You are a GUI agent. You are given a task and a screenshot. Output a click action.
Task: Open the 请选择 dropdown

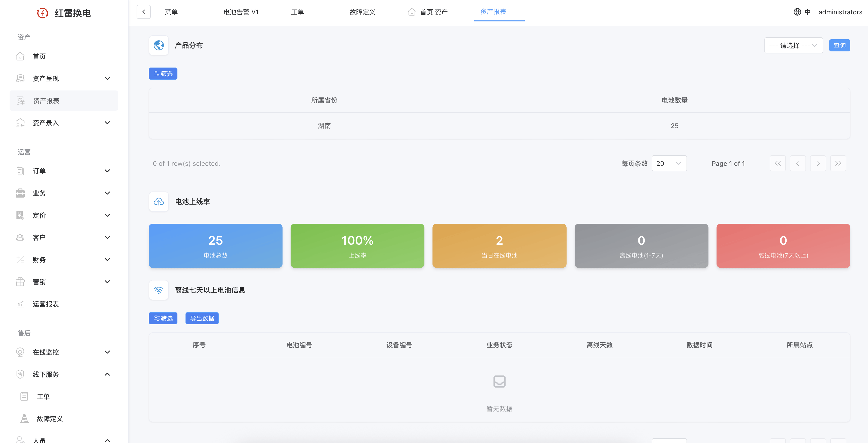point(793,45)
